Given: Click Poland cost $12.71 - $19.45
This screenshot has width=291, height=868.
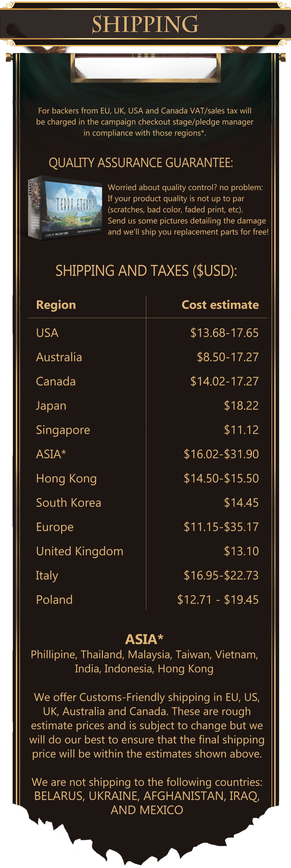Looking at the screenshot, I should [x=218, y=599].
